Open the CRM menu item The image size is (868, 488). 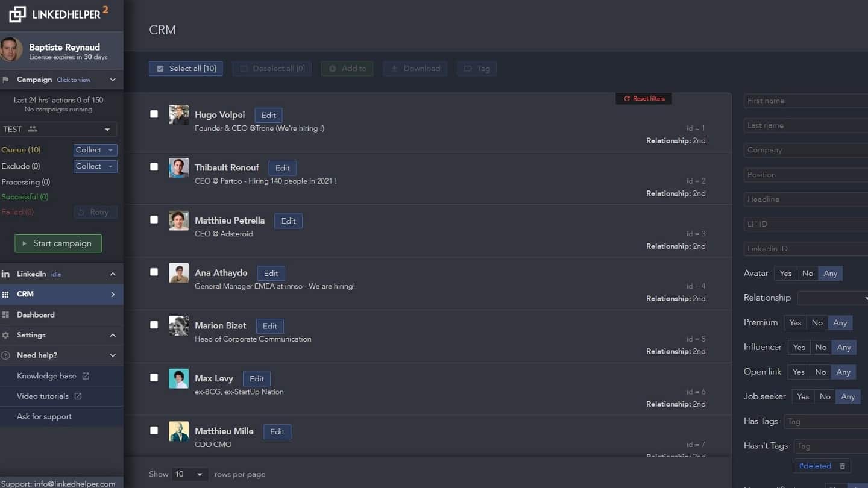click(61, 294)
